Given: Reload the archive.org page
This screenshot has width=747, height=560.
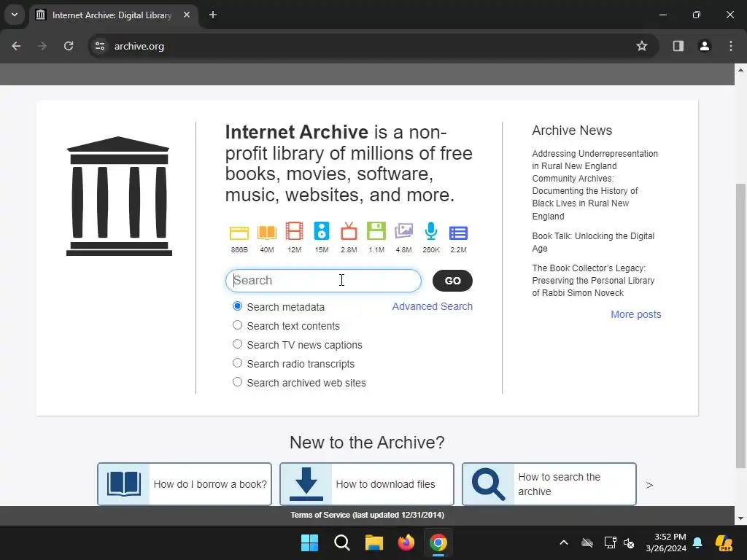Looking at the screenshot, I should [69, 46].
